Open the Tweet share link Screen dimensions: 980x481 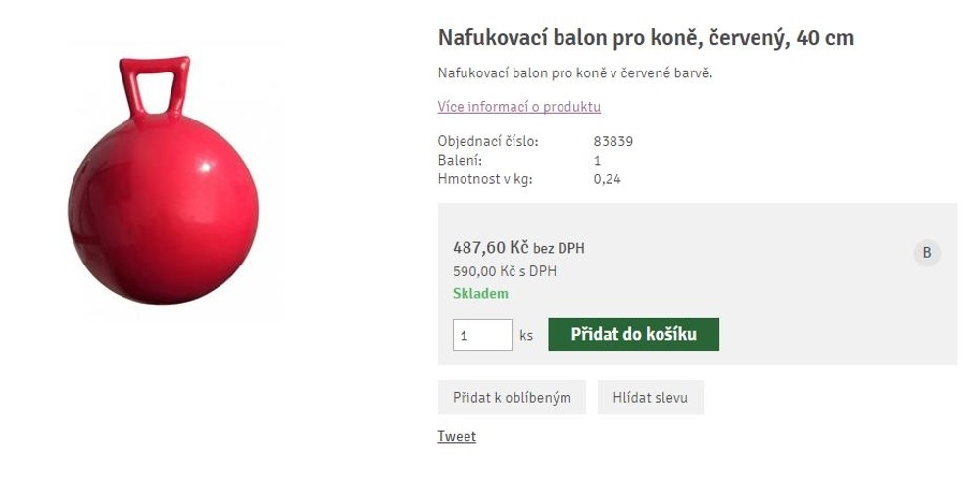point(457,437)
